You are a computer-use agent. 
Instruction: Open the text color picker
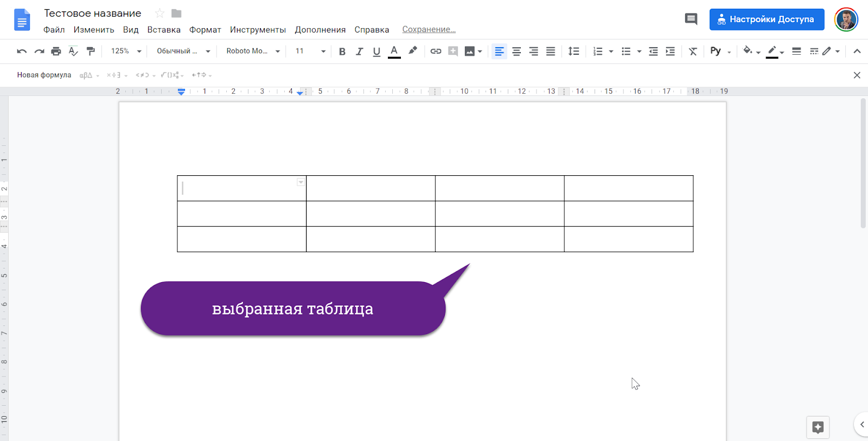(394, 52)
